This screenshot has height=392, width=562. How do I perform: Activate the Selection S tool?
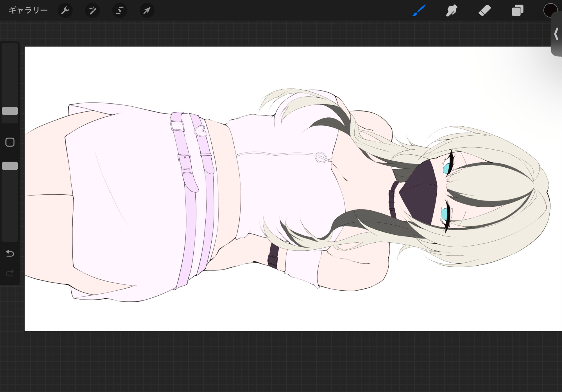click(x=120, y=10)
